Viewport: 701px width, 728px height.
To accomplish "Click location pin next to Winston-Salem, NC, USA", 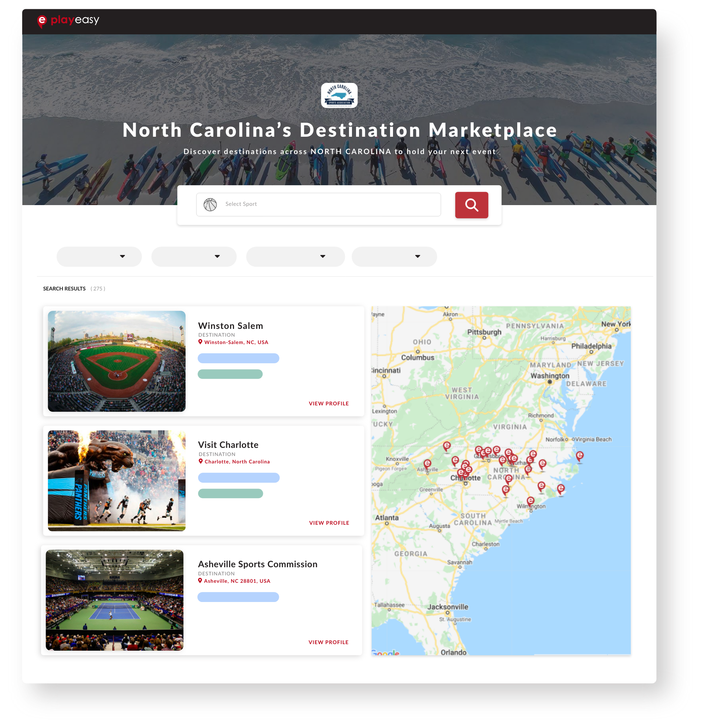I will pos(200,342).
